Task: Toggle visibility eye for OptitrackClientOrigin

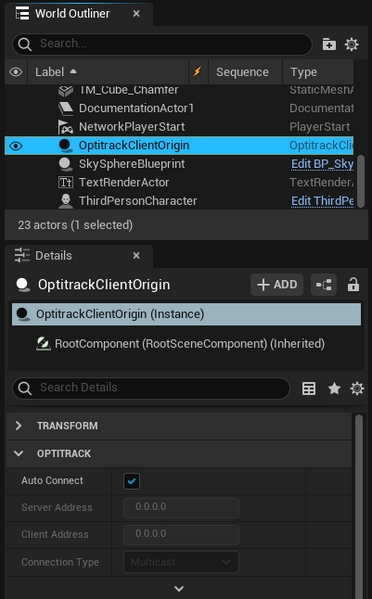Action: (16, 146)
